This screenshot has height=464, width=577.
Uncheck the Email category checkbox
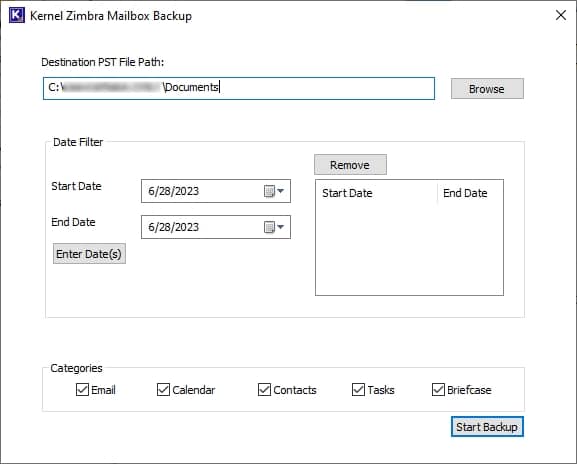pos(82,389)
